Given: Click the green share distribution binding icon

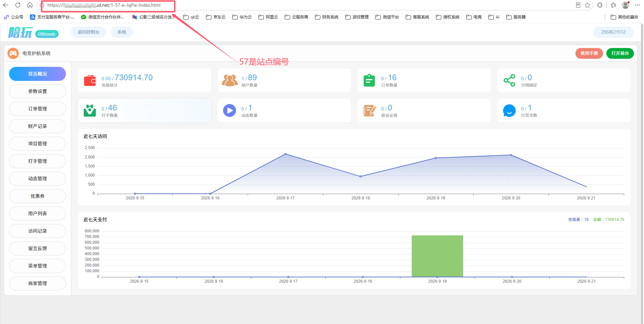Looking at the screenshot, I should click(509, 81).
